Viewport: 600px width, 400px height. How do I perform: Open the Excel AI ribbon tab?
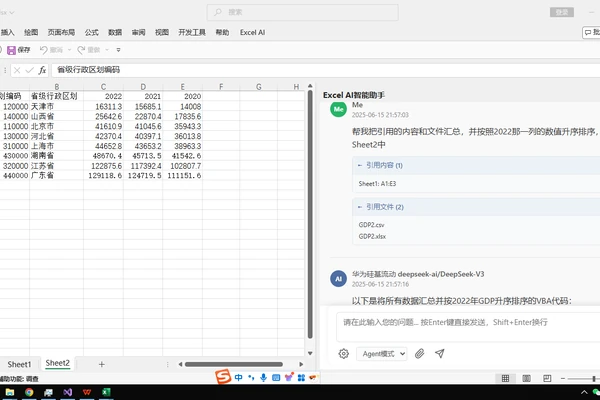253,33
